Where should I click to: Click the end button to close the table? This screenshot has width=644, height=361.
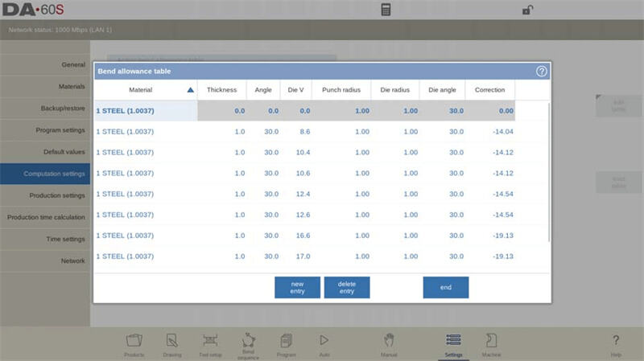[x=445, y=287]
